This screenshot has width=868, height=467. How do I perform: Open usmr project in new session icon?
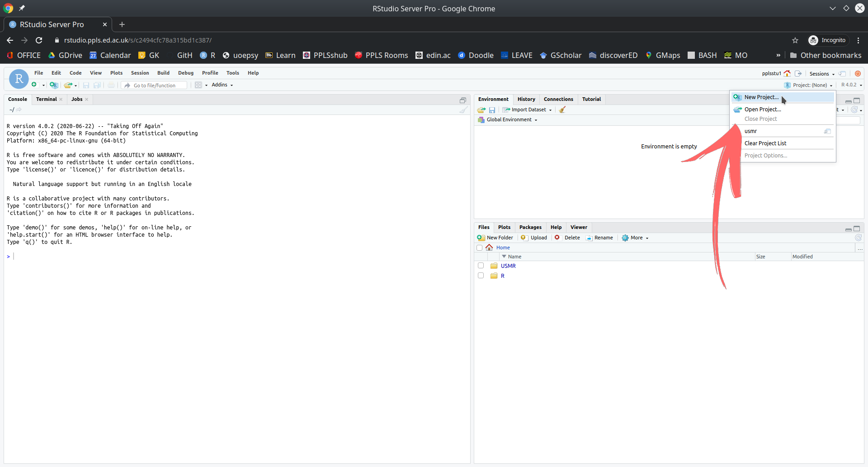(x=827, y=131)
